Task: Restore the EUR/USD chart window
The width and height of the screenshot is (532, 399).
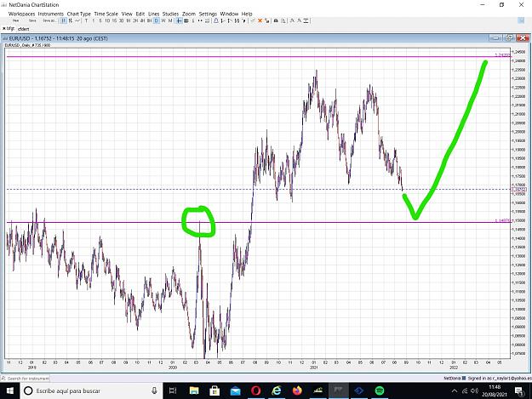Action: [x=509, y=38]
